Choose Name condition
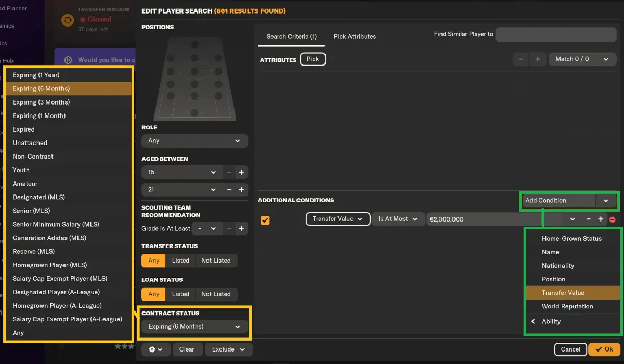Viewport: 624px width, 364px height. tap(573, 252)
